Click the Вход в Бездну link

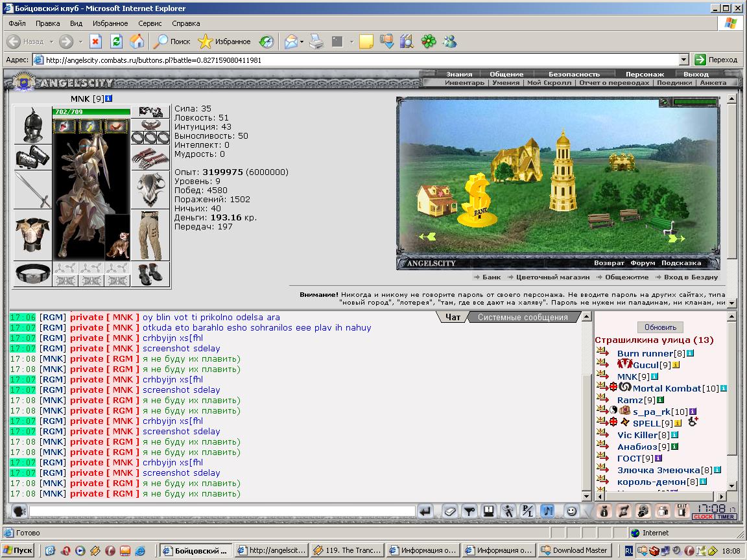pyautogui.click(x=691, y=277)
